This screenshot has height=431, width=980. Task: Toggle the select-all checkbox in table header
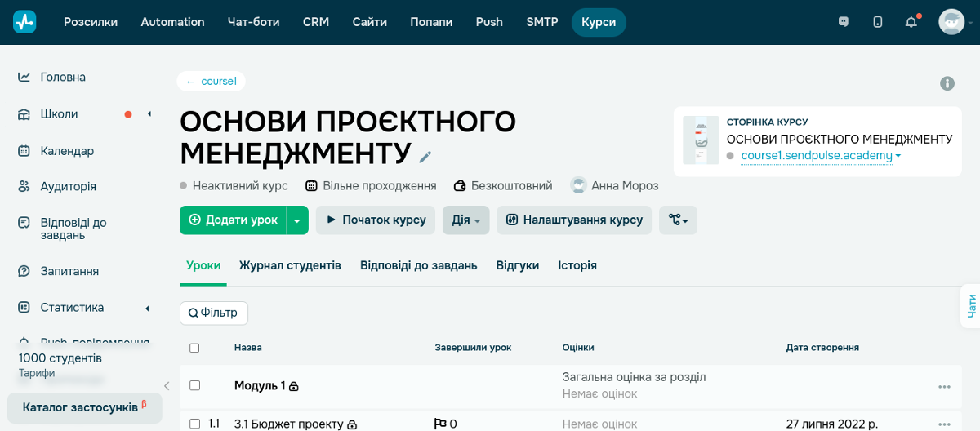click(x=194, y=348)
